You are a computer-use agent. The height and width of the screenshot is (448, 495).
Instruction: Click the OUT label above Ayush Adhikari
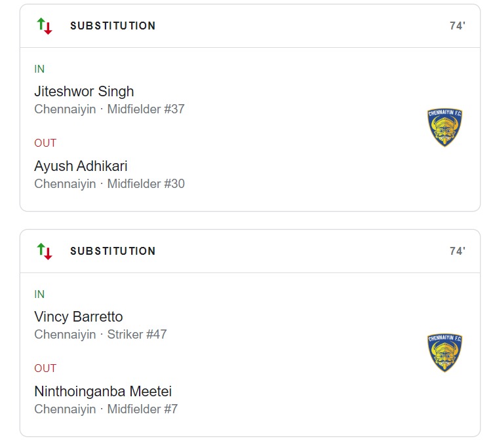click(x=45, y=143)
